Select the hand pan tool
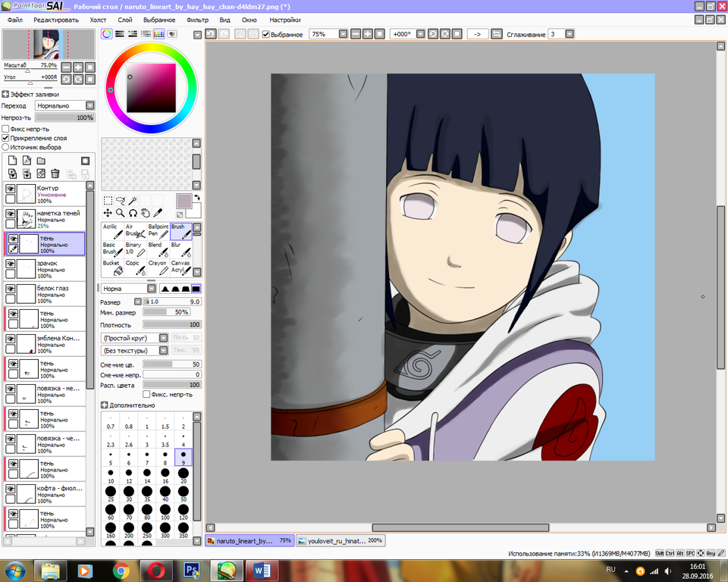This screenshot has width=728, height=582. coord(146,213)
